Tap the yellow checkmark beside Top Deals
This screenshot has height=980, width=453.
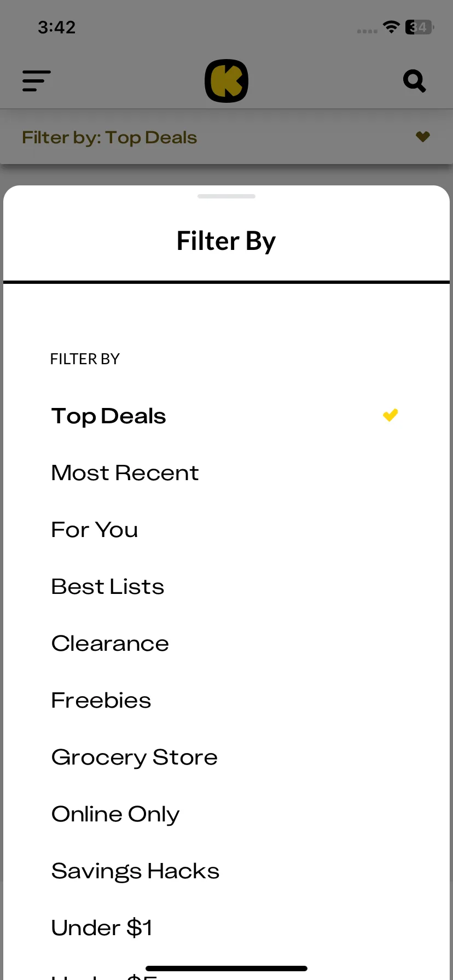(x=390, y=416)
